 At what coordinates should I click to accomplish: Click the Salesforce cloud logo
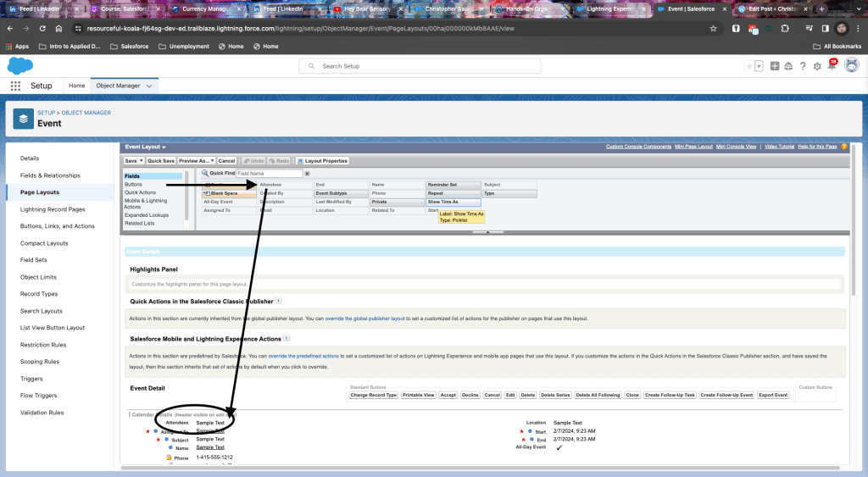[19, 66]
